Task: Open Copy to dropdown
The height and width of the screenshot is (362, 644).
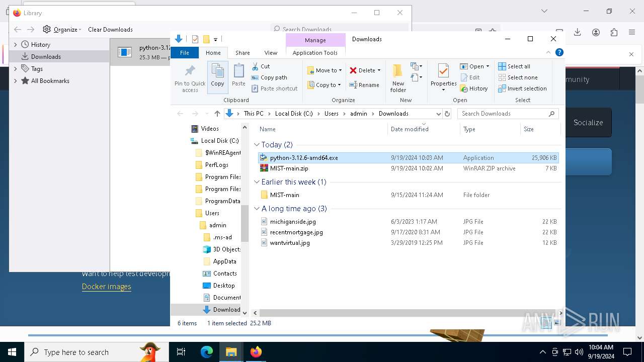Action: 325,85
